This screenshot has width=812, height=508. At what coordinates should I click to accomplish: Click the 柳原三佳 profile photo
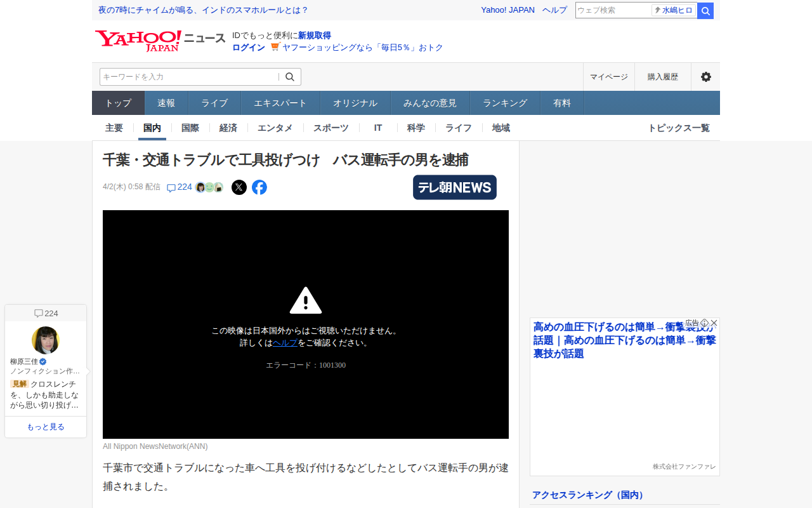[46, 340]
